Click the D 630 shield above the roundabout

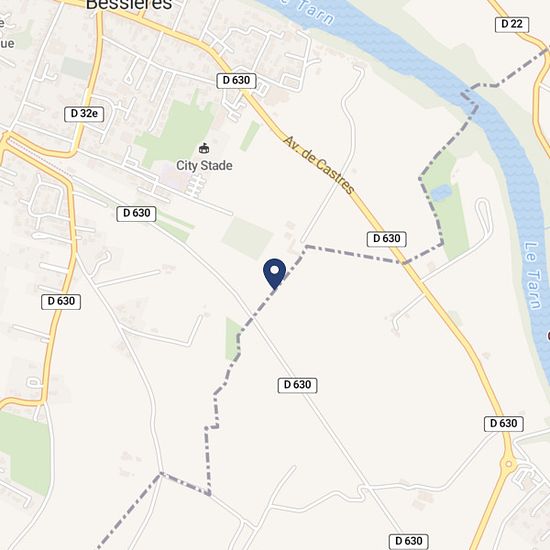coord(504,424)
